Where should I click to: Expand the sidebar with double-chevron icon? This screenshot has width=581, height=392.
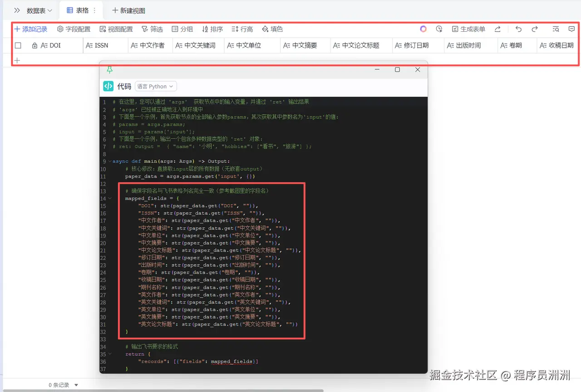pos(17,10)
